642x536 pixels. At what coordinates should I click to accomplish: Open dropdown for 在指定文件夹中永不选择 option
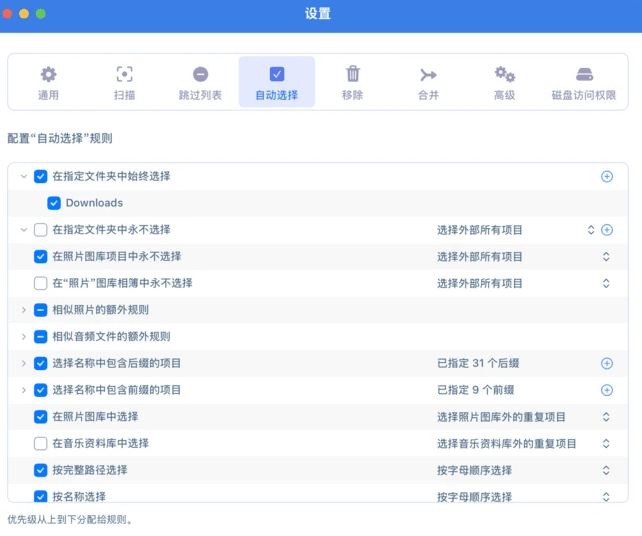tap(591, 230)
